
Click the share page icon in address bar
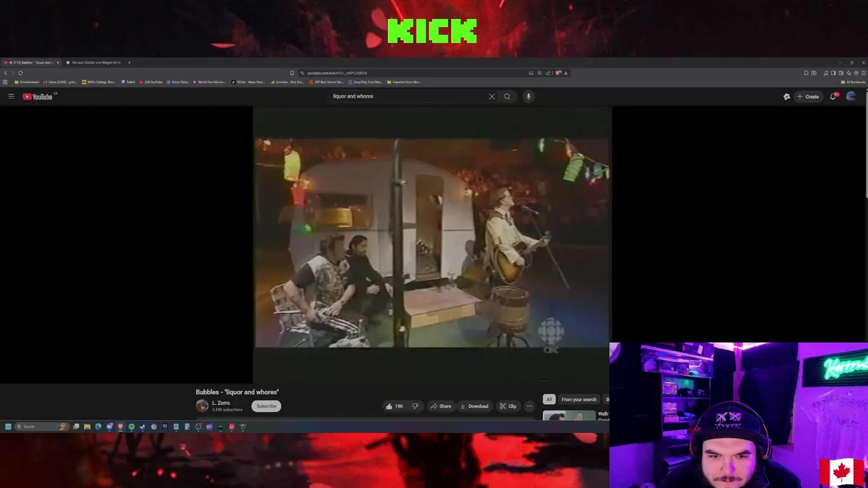(x=549, y=73)
